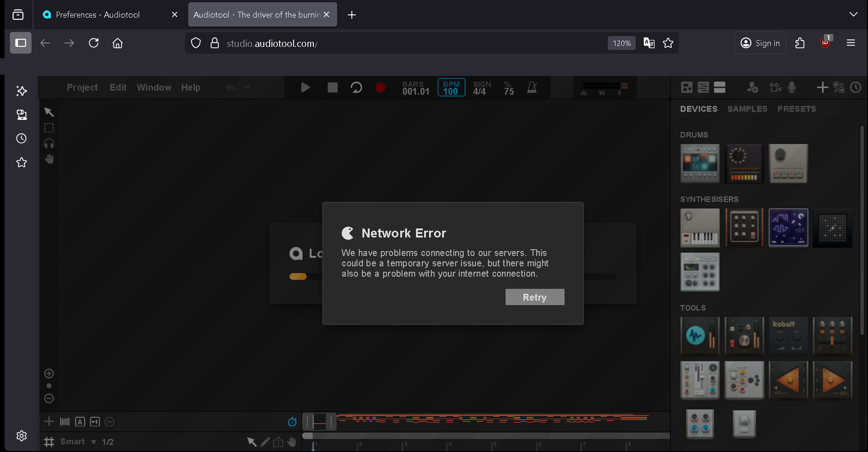Viewport: 868px width, 452px height.
Task: Zoom in with the plus circle icon
Action: [49, 374]
